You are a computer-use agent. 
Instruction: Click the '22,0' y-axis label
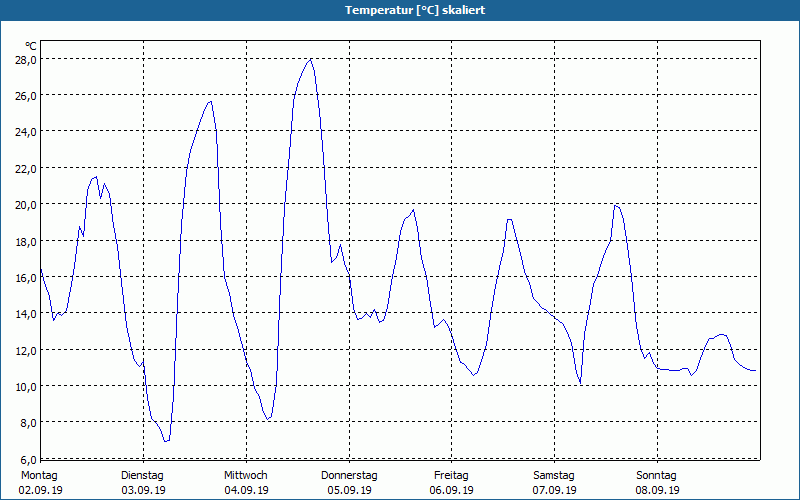click(26, 168)
